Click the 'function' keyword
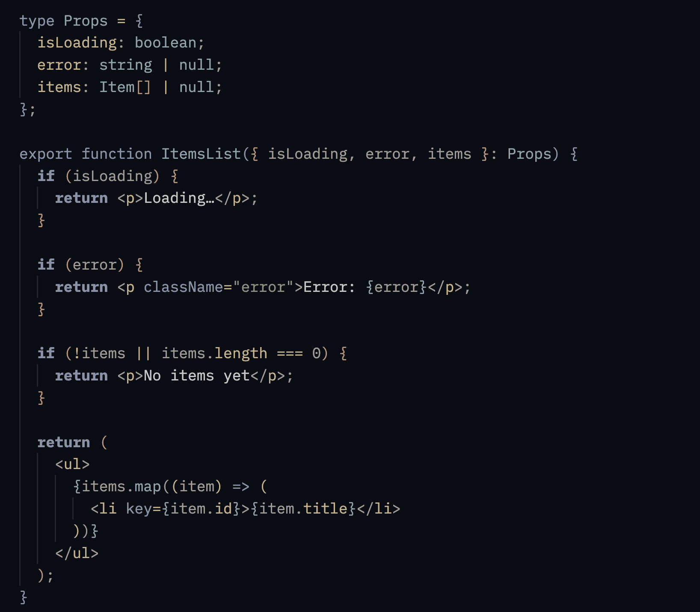The width and height of the screenshot is (700, 612). (116, 154)
